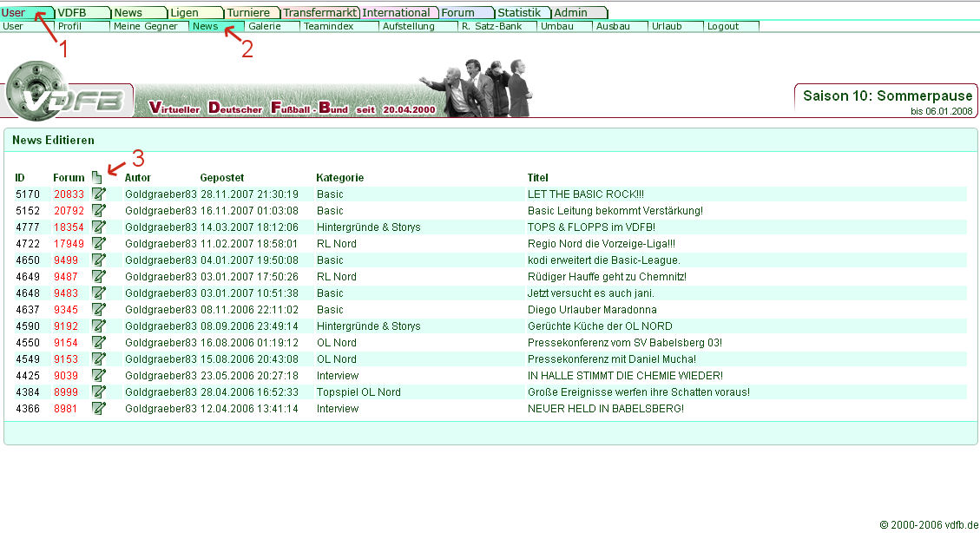This screenshot has width=980, height=533.
Task: Click the 'Gepostet' column header
Action: 222,178
